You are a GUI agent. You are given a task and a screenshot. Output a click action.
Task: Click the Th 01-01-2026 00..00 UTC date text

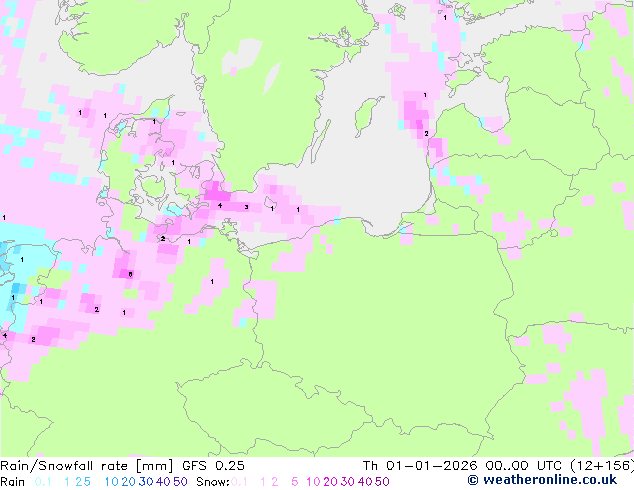(x=463, y=466)
